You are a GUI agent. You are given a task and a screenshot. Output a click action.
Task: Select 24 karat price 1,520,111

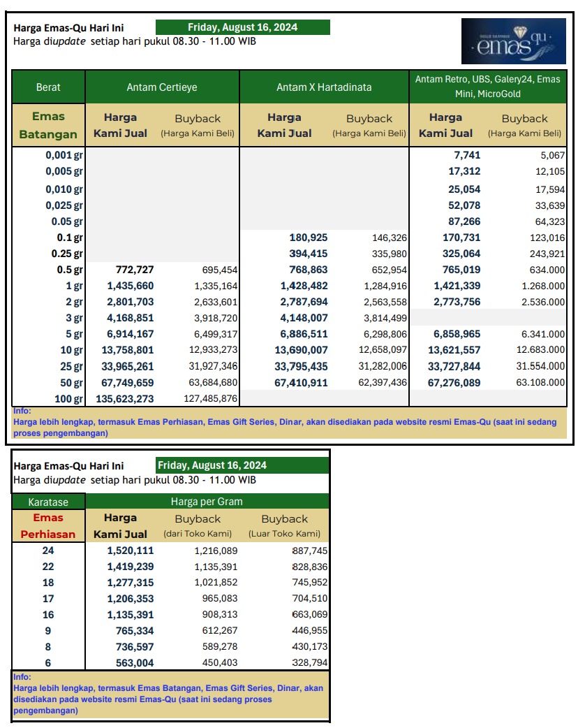coord(131,551)
